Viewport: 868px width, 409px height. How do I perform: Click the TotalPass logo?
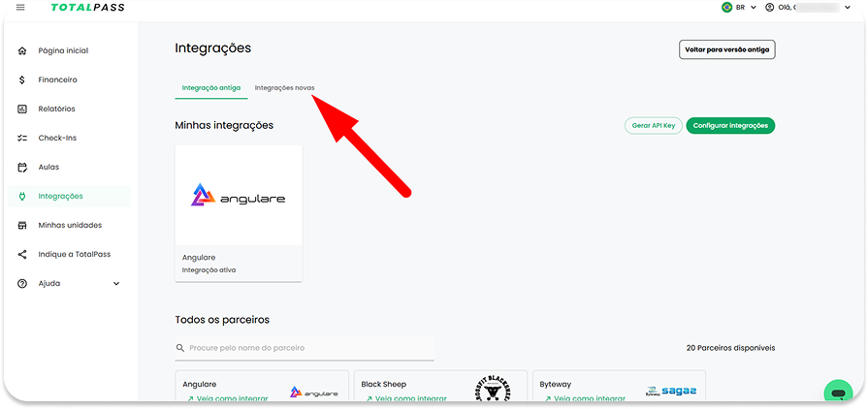click(88, 8)
